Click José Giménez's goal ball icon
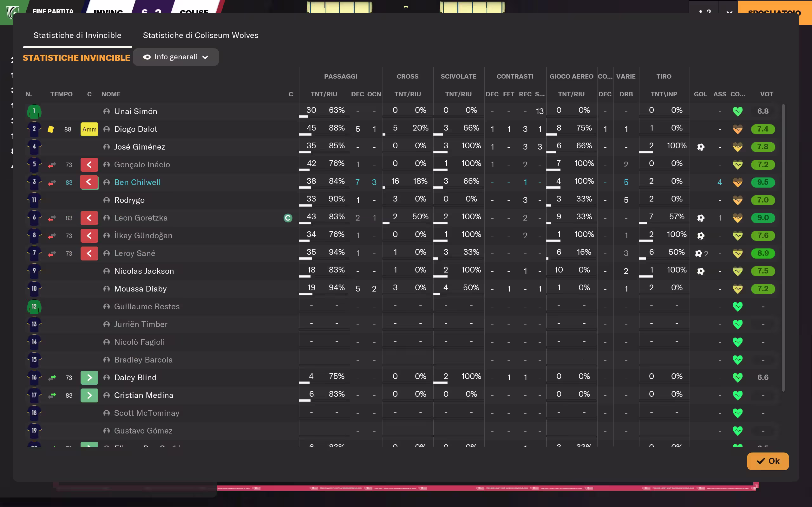 point(701,147)
